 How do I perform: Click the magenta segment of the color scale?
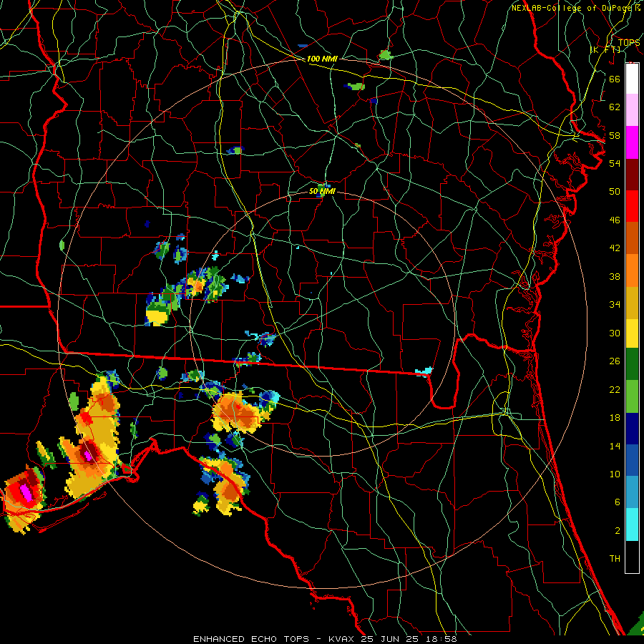click(632, 142)
